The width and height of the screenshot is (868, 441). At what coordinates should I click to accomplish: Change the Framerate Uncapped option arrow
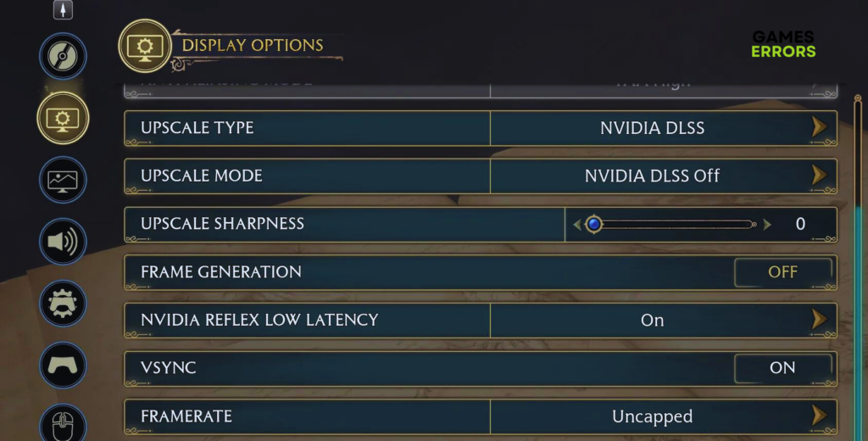click(818, 416)
